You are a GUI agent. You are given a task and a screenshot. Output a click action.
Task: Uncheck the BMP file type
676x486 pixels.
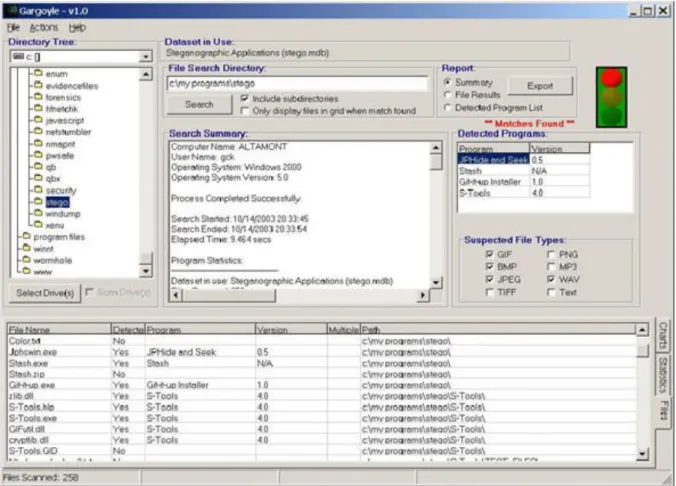[489, 267]
